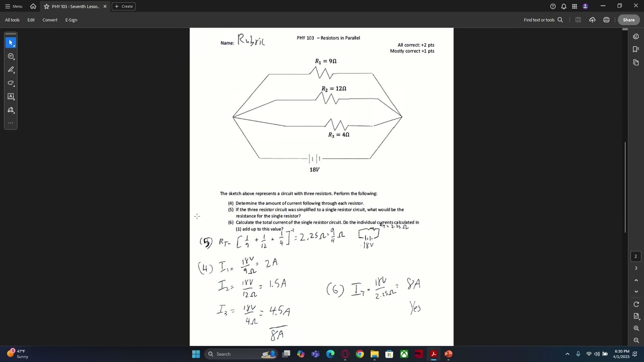Click the microphone icon in the system tray
Screen dimensions: 644x362
tap(578, 354)
